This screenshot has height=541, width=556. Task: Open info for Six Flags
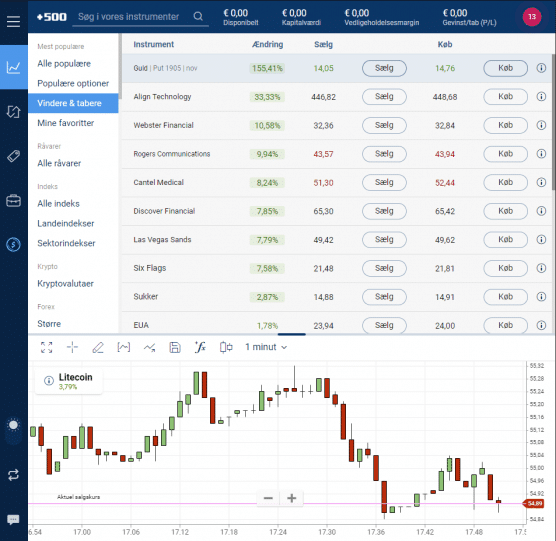click(541, 268)
